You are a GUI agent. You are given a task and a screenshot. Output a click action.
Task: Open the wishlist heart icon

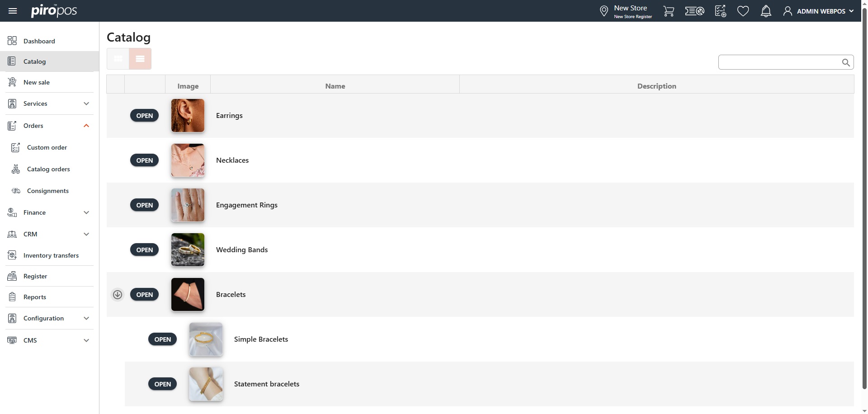(743, 11)
